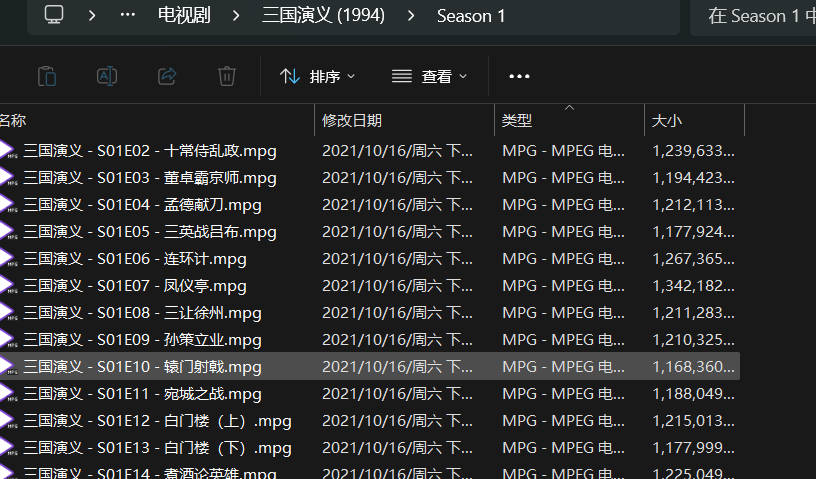Click the size value 1,194,423 of S01E03
The image size is (816, 479).
point(694,178)
